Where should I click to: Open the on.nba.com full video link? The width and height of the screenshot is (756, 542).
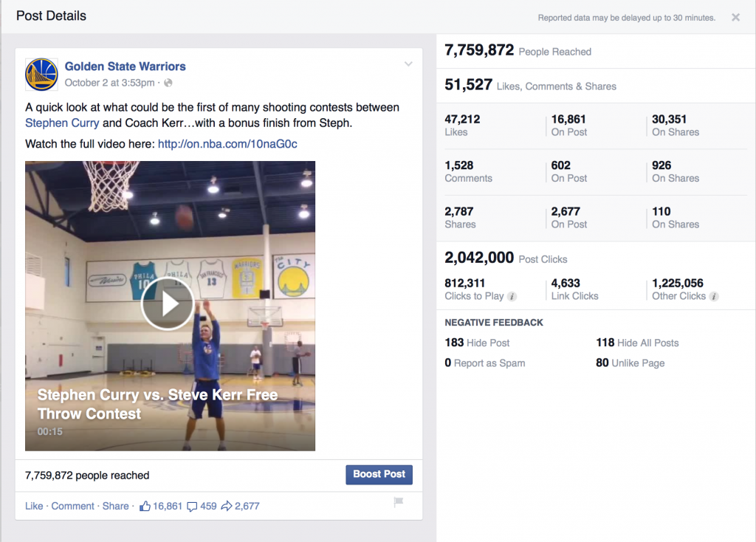click(x=227, y=144)
